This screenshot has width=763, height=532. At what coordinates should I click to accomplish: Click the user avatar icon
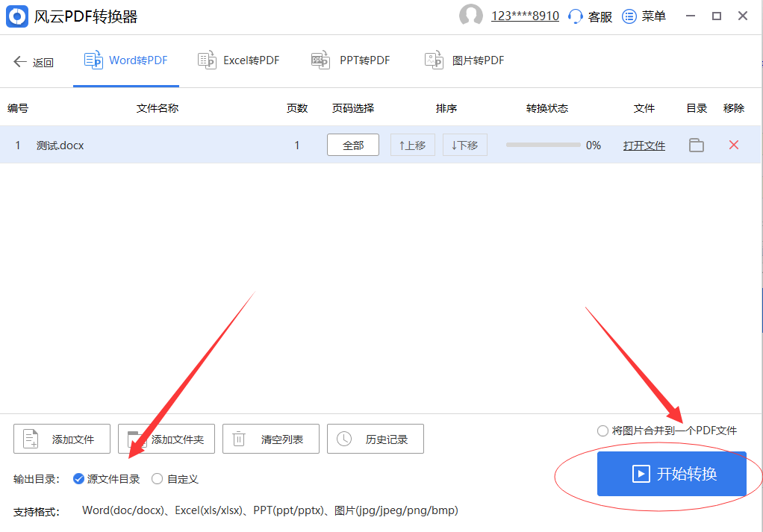pyautogui.click(x=471, y=16)
